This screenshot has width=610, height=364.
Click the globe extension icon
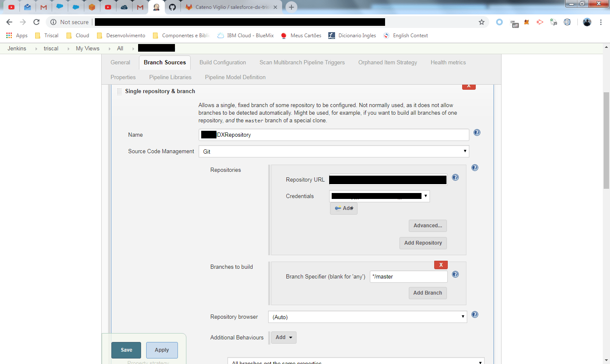click(x=567, y=22)
